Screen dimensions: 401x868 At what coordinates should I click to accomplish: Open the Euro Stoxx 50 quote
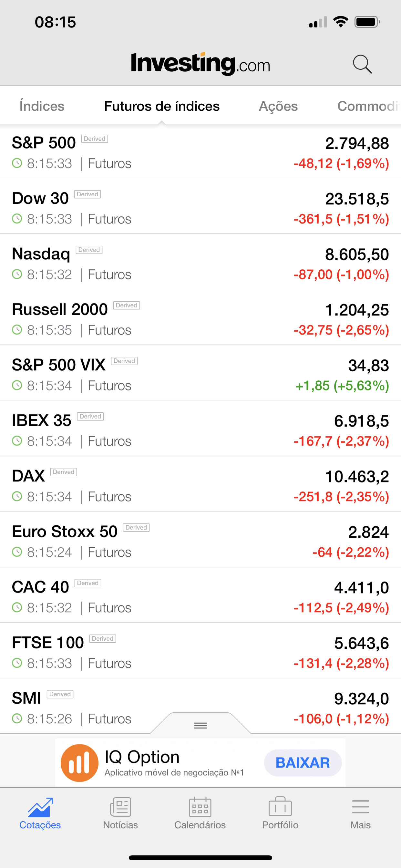(200, 539)
